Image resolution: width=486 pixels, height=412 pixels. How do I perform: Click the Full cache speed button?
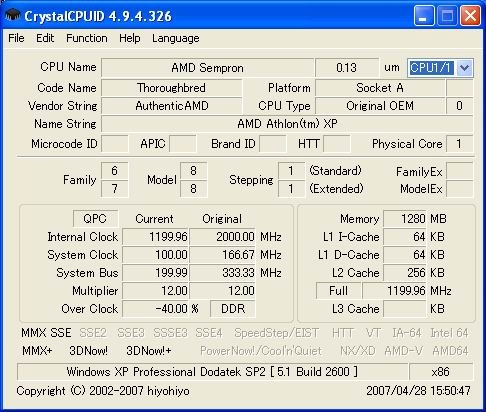(338, 291)
